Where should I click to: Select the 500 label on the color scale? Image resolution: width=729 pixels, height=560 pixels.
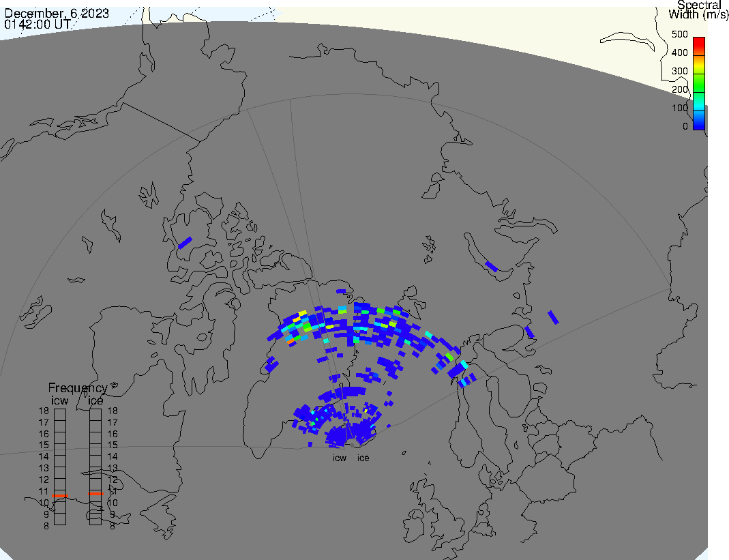679,34
